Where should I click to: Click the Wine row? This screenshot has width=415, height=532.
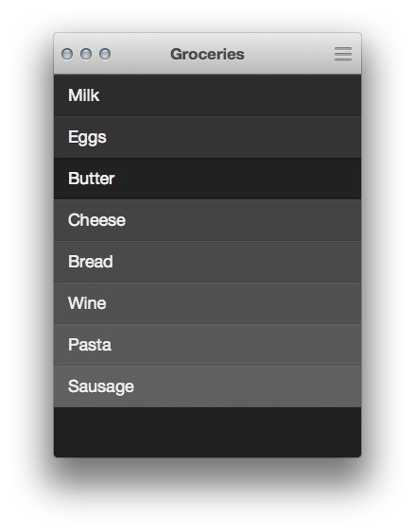(207, 303)
